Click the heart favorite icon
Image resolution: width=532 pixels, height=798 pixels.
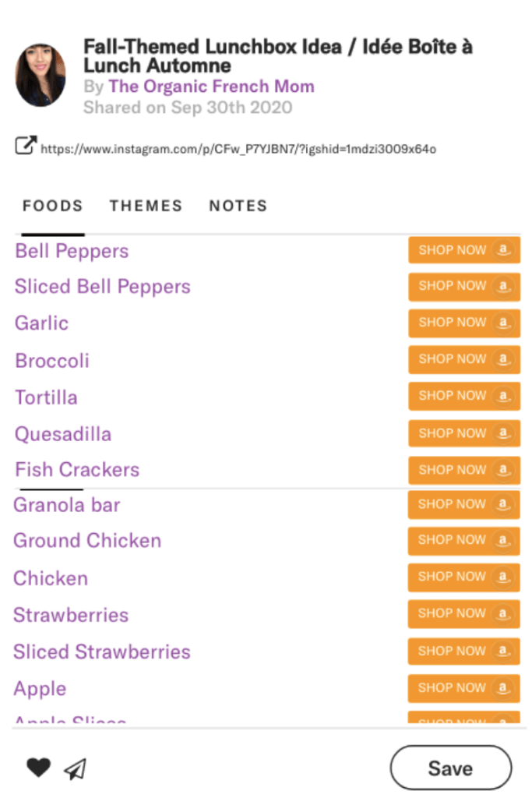coord(38,768)
